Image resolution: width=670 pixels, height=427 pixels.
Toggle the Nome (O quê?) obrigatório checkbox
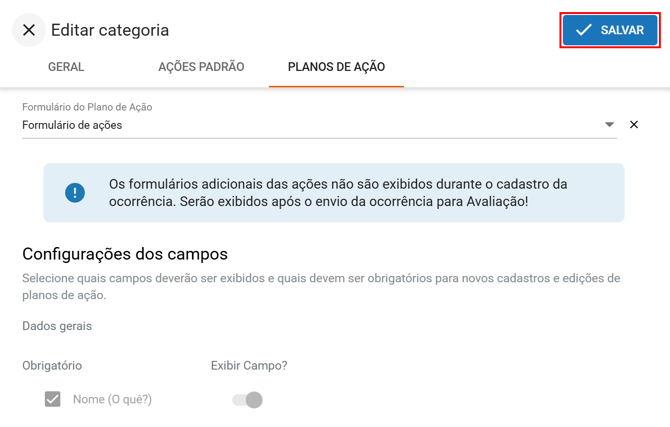coord(53,399)
